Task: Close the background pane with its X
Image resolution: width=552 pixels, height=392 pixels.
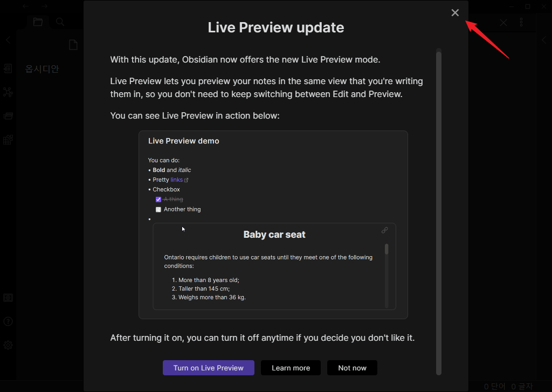Action: (x=503, y=23)
